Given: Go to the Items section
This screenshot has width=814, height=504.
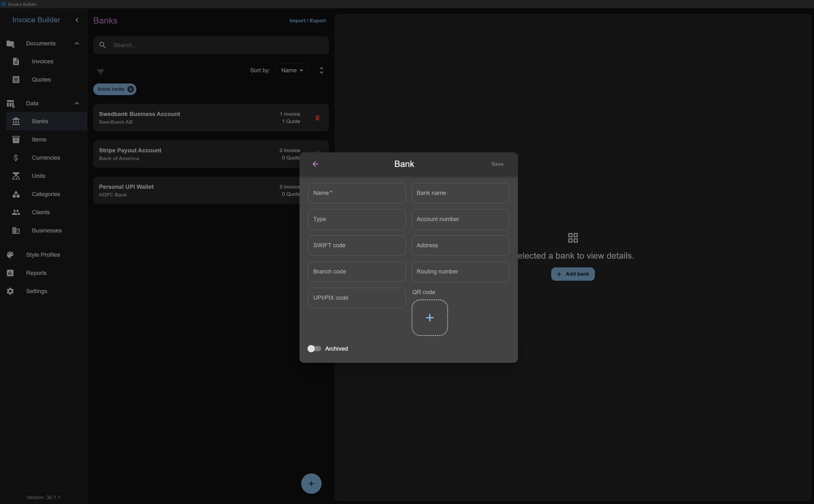Looking at the screenshot, I should tap(46, 140).
